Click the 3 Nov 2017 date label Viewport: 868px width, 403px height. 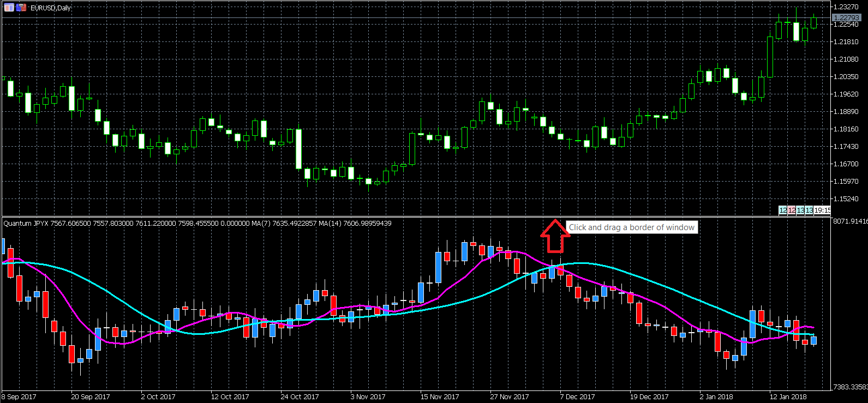click(x=368, y=396)
